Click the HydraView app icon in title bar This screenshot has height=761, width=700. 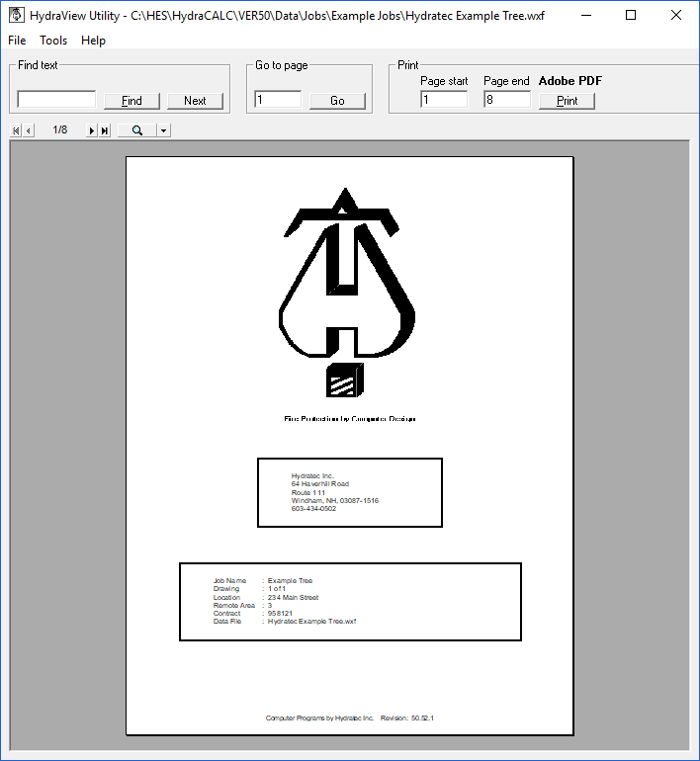pyautogui.click(x=17, y=15)
